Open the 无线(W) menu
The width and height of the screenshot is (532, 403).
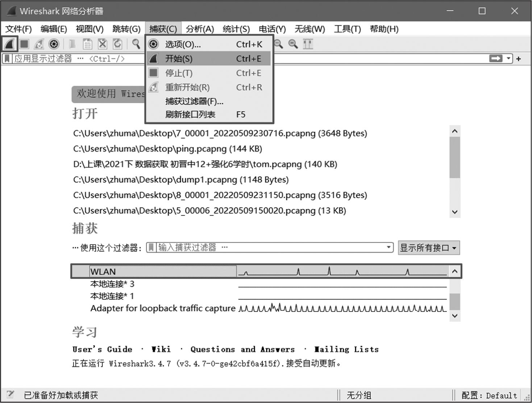click(310, 29)
